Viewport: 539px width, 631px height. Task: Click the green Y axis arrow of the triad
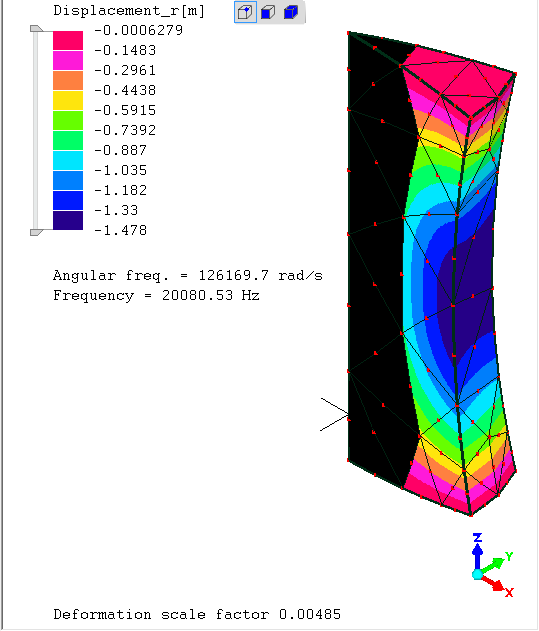tap(495, 564)
